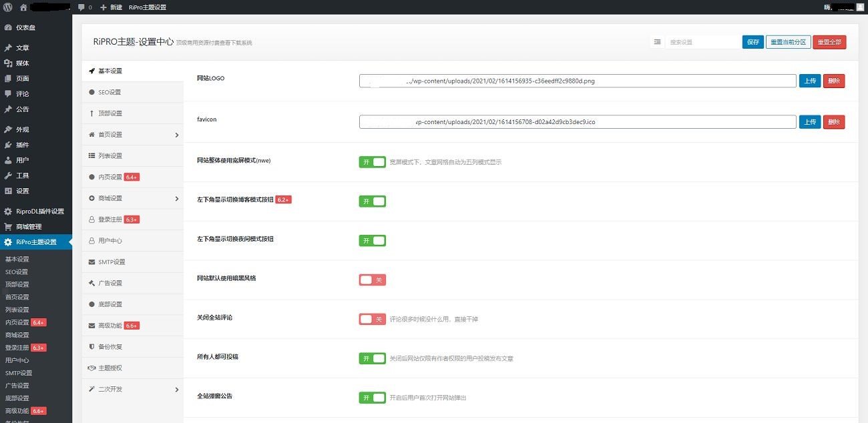Open 顶部设置 submenu link in left sidebar
This screenshot has height=423, width=868.
(17, 285)
